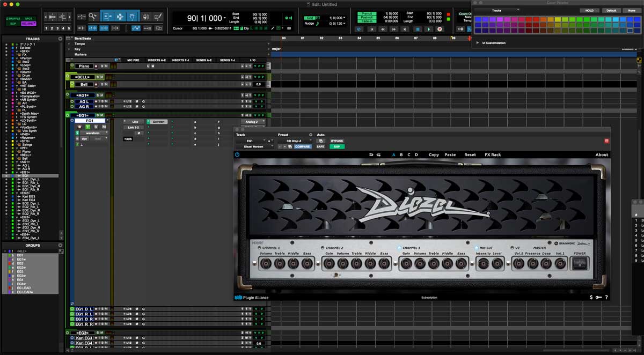Expand the Key ruler
The width and height of the screenshot is (644, 355).
tap(69, 49)
